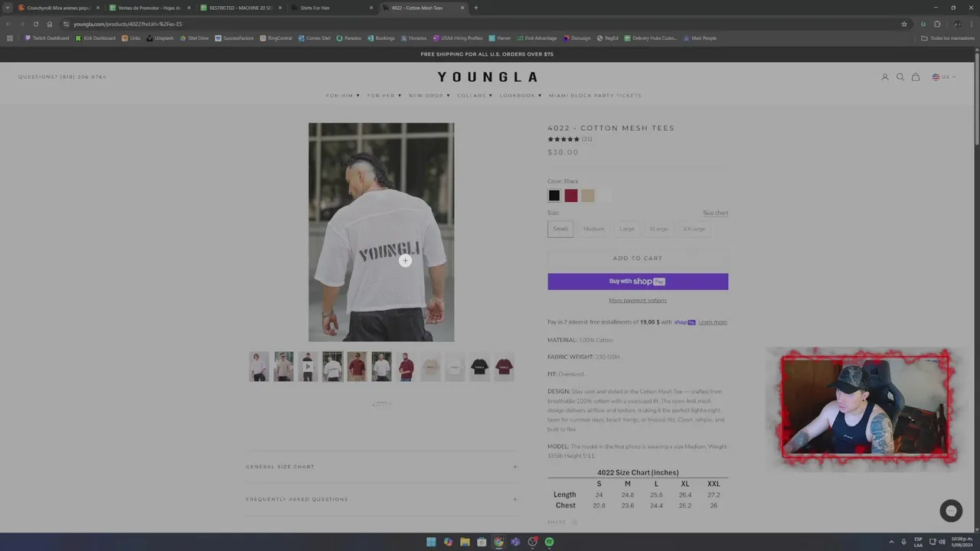Open the NEW DROP menu
The width and height of the screenshot is (980, 551).
[429, 96]
